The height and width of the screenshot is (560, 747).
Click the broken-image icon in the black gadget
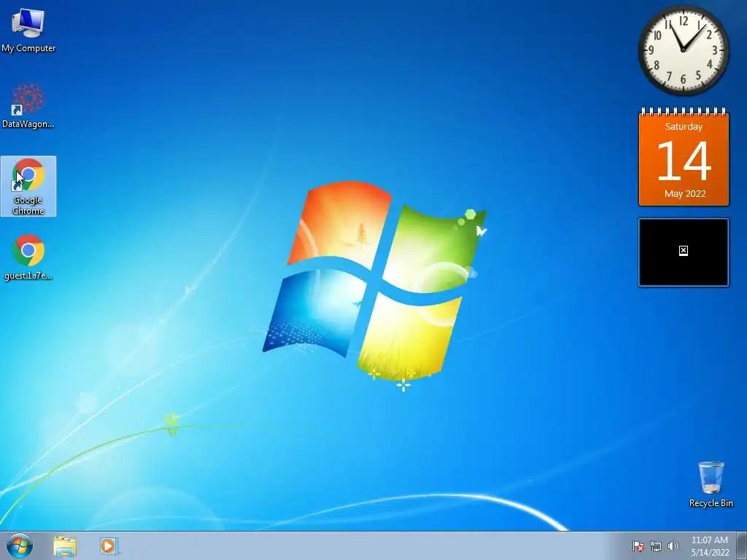pos(683,251)
